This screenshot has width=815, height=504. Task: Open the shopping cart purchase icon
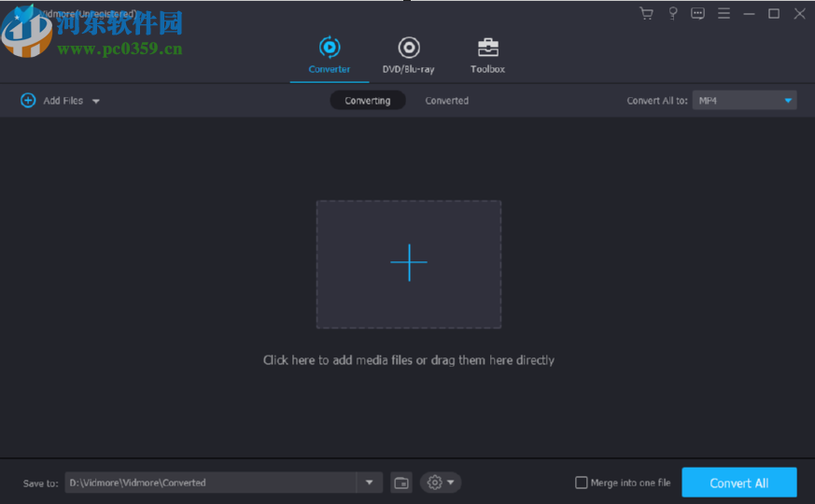pos(646,13)
